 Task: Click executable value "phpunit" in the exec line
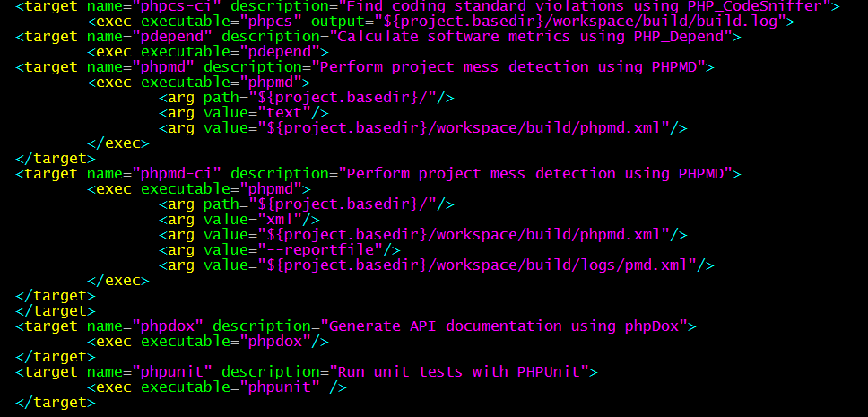point(280,387)
